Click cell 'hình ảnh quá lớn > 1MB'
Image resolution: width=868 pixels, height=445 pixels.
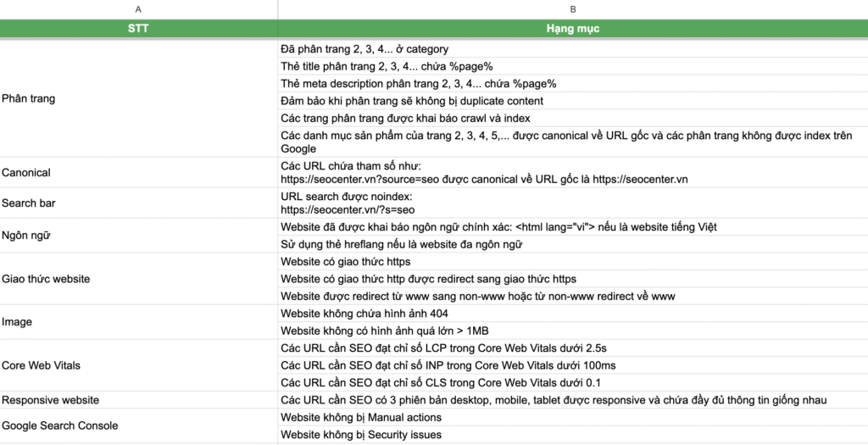573,331
